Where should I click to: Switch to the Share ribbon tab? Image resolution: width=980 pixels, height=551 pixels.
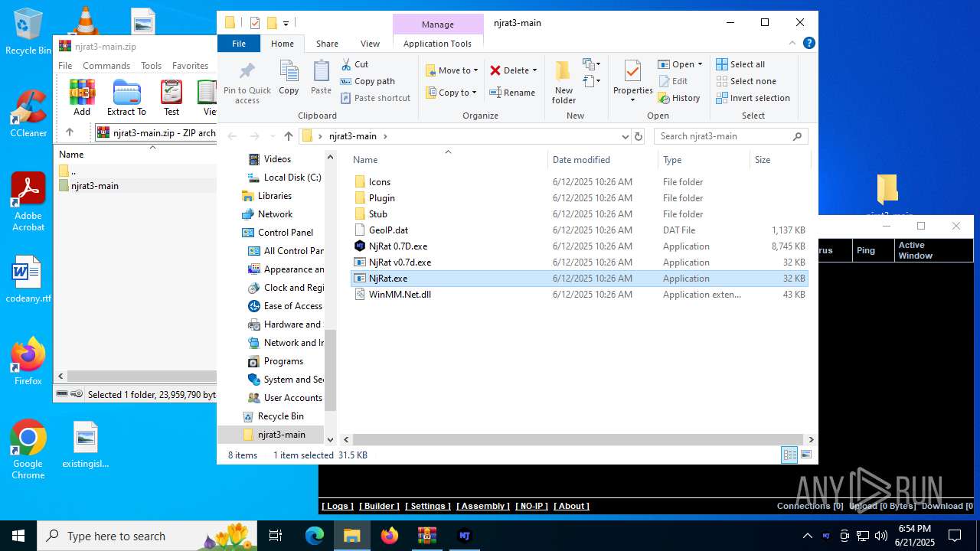(x=327, y=44)
